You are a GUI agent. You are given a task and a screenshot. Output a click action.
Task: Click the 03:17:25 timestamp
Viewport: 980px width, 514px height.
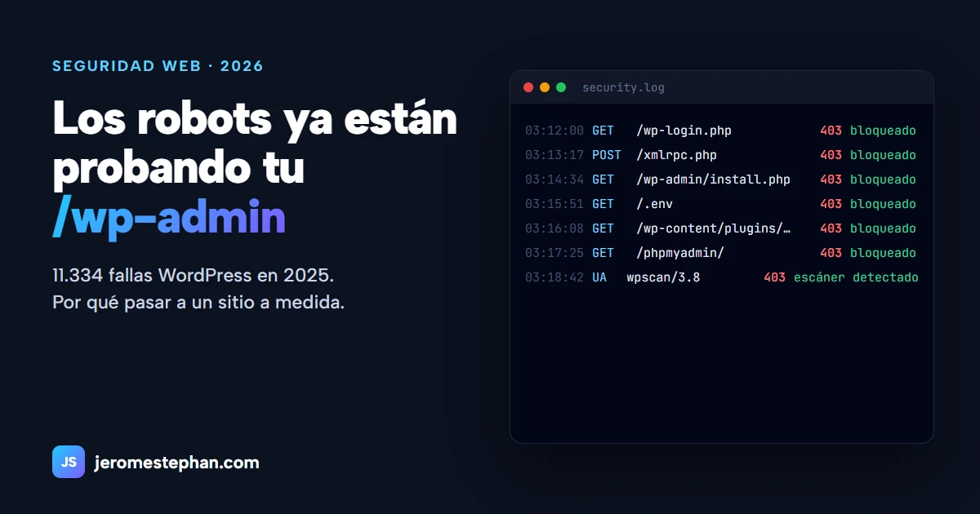tap(555, 253)
